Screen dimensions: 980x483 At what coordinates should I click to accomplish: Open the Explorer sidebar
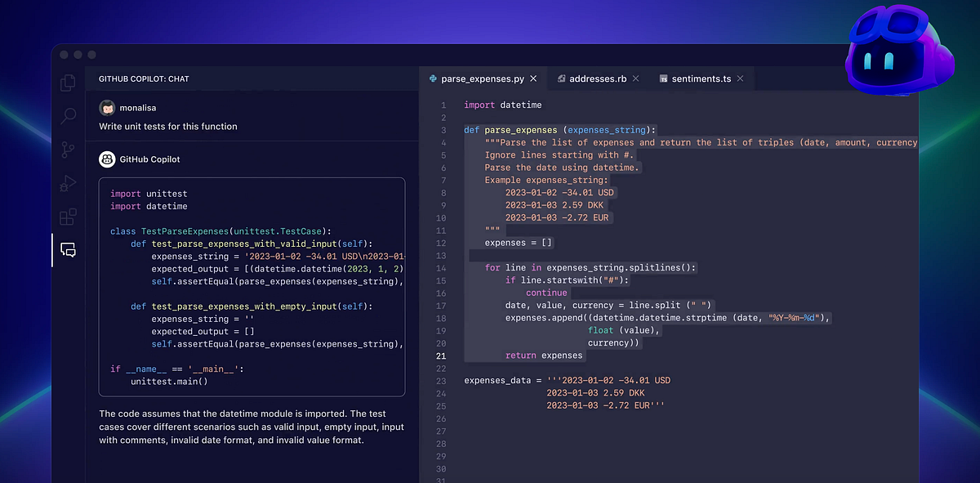(68, 83)
